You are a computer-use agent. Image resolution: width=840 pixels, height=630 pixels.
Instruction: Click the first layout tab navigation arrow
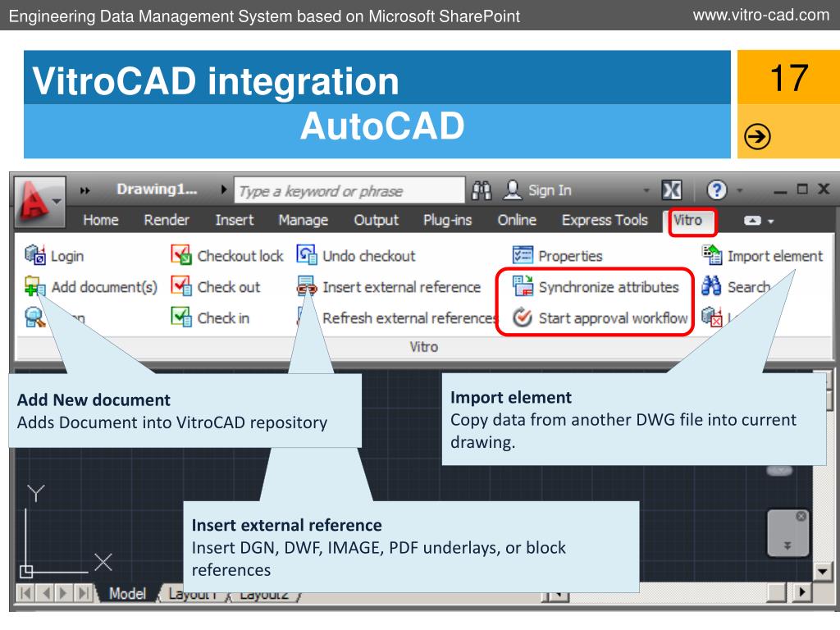(x=25, y=593)
